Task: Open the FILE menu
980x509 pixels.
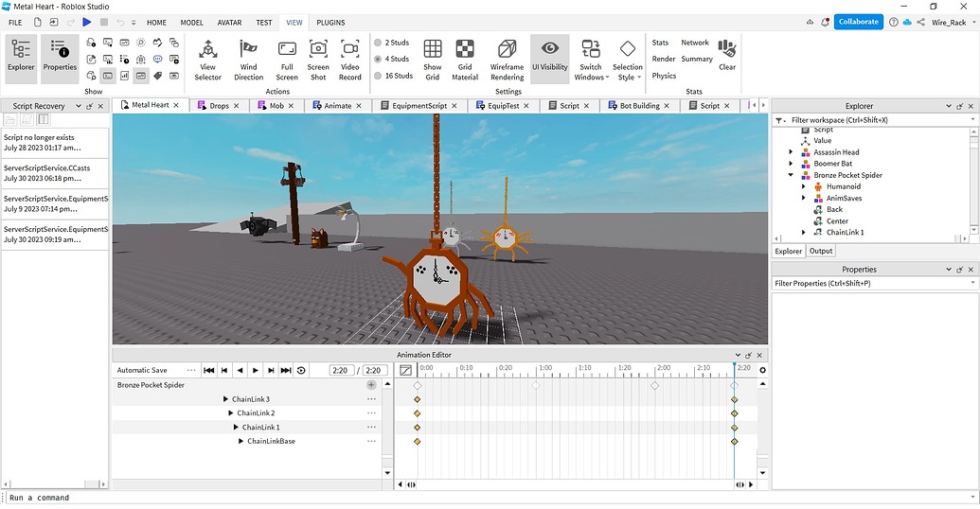Action: (x=15, y=23)
